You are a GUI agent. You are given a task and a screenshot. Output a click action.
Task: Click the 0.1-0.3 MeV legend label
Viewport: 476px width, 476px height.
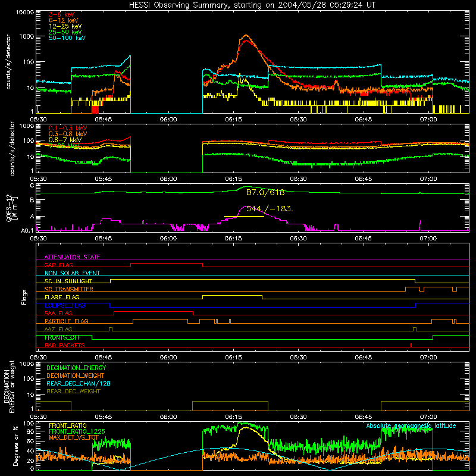click(x=68, y=128)
